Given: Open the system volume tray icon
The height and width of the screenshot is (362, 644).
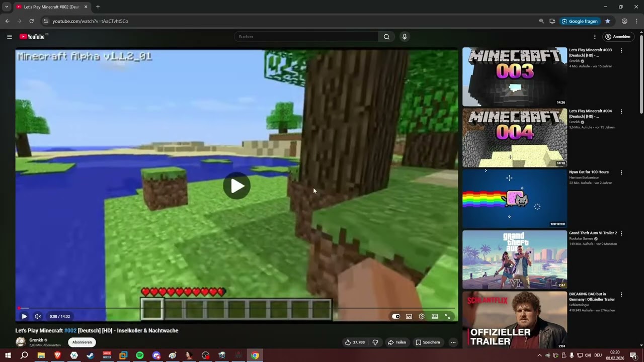Looking at the screenshot, I should click(588, 355).
